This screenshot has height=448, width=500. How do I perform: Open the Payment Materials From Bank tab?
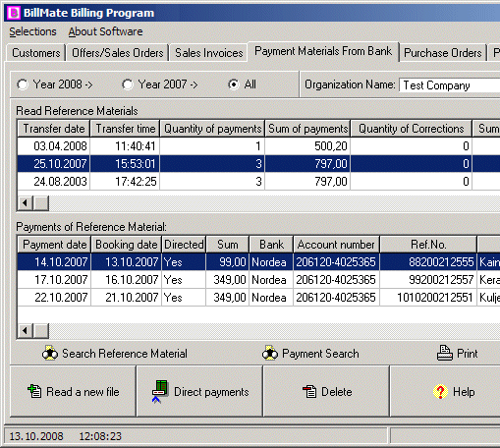(323, 51)
